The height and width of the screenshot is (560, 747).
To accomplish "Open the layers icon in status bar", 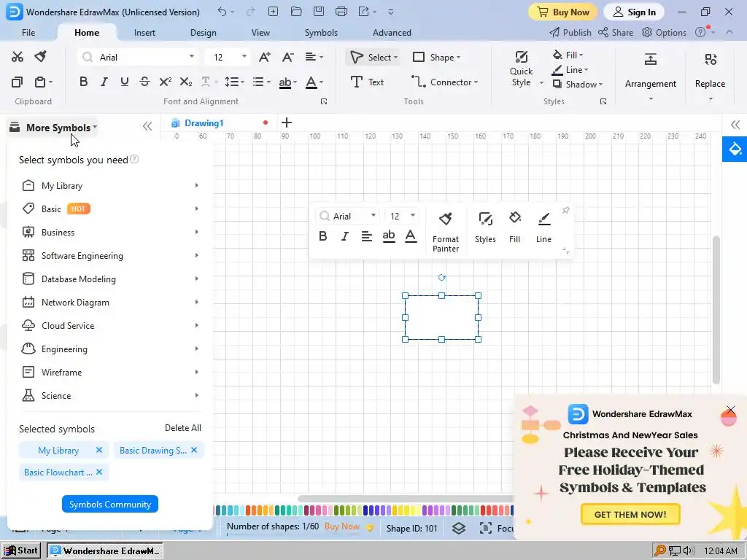I will tap(458, 528).
